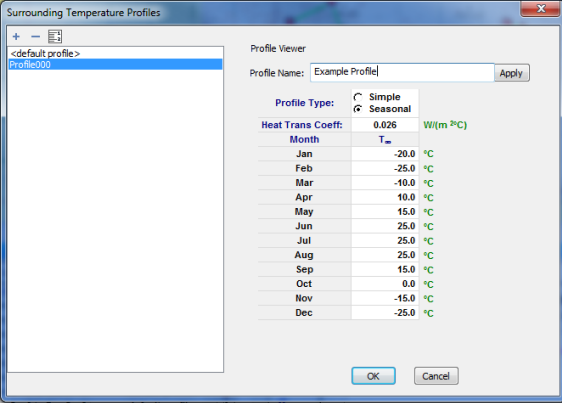Screen dimensions: 562x403
Task: Click the Month column header
Action: click(x=304, y=139)
